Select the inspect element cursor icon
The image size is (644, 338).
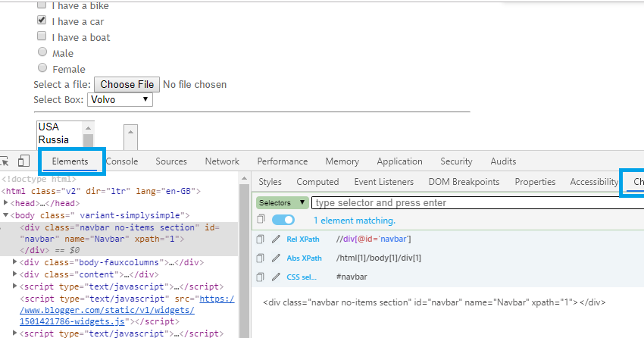pyautogui.click(x=4, y=161)
